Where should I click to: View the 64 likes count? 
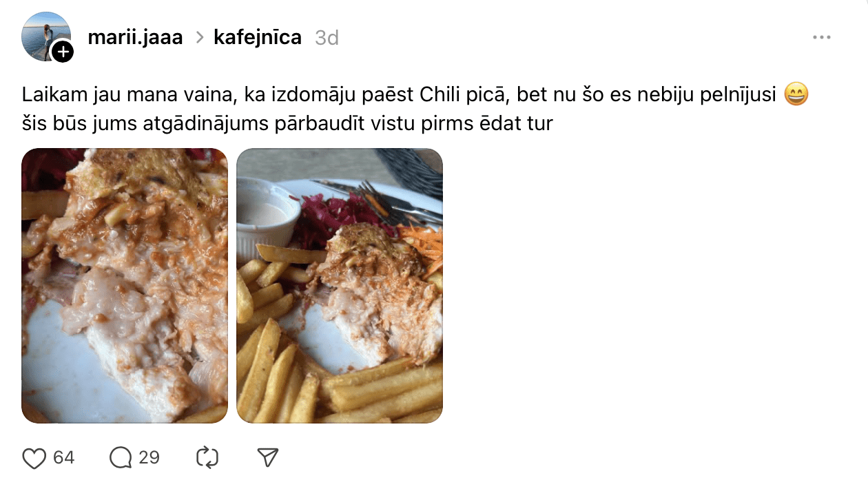pos(63,458)
